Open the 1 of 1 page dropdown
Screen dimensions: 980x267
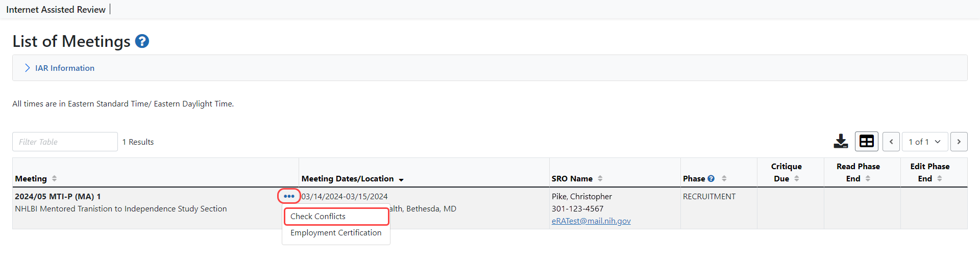coord(925,142)
